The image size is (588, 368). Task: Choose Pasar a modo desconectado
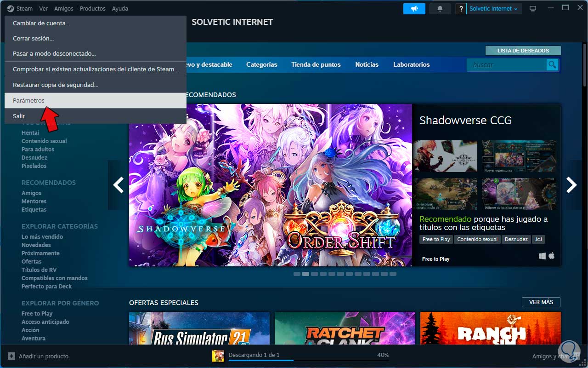click(96, 53)
